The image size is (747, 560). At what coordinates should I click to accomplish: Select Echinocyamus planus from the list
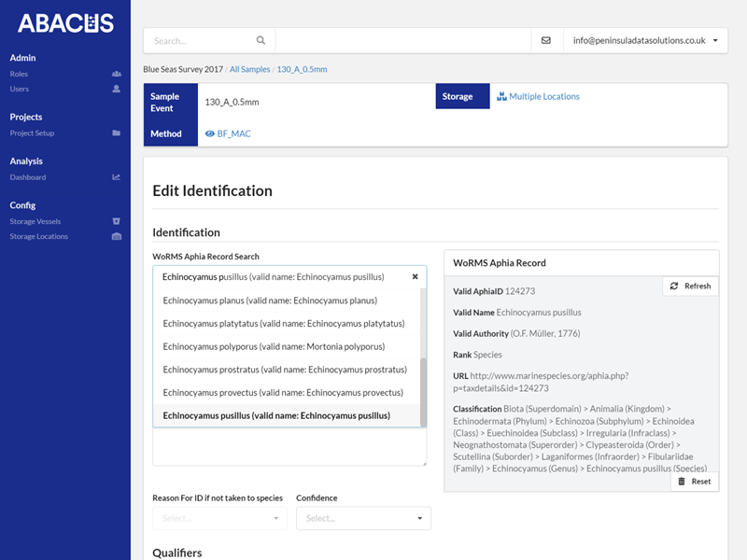pyautogui.click(x=269, y=301)
